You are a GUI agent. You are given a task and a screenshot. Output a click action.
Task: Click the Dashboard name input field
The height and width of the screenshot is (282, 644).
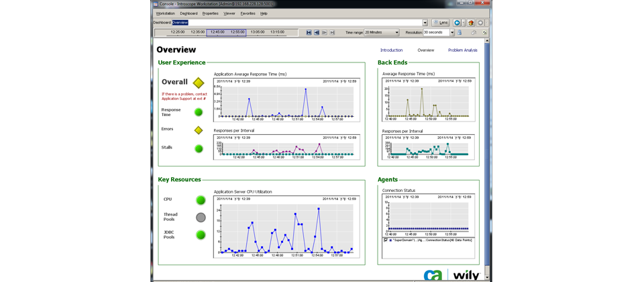[295, 23]
